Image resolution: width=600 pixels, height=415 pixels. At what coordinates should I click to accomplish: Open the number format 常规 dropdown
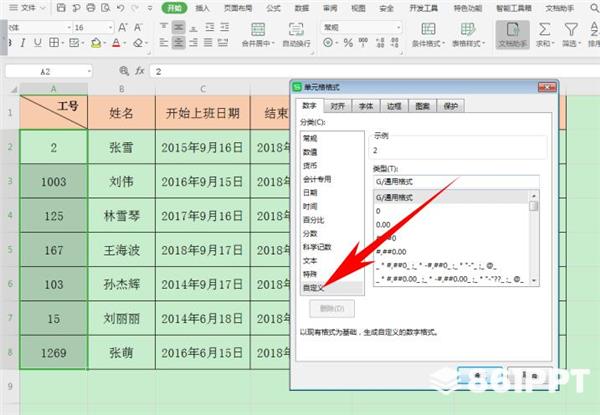399,28
